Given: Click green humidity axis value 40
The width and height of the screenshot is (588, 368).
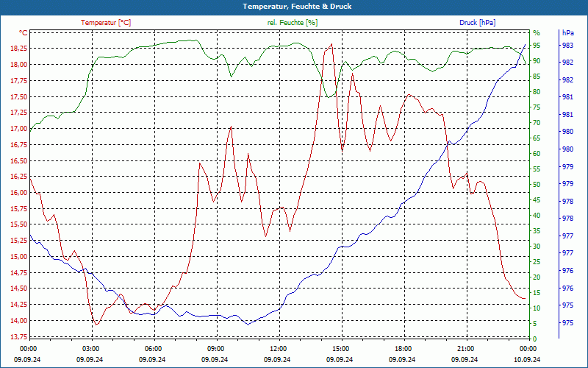Looking at the screenshot, I should (x=537, y=216).
